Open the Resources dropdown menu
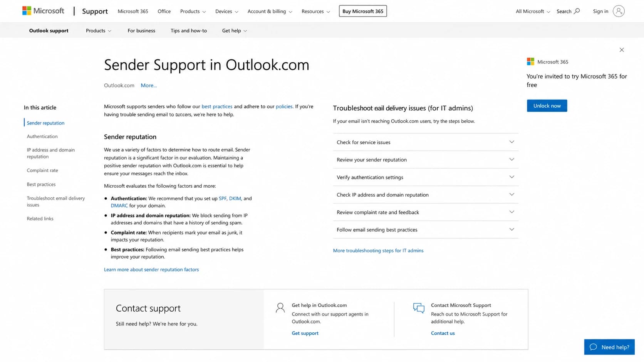Screen dimensions: 644x362 click(x=315, y=11)
